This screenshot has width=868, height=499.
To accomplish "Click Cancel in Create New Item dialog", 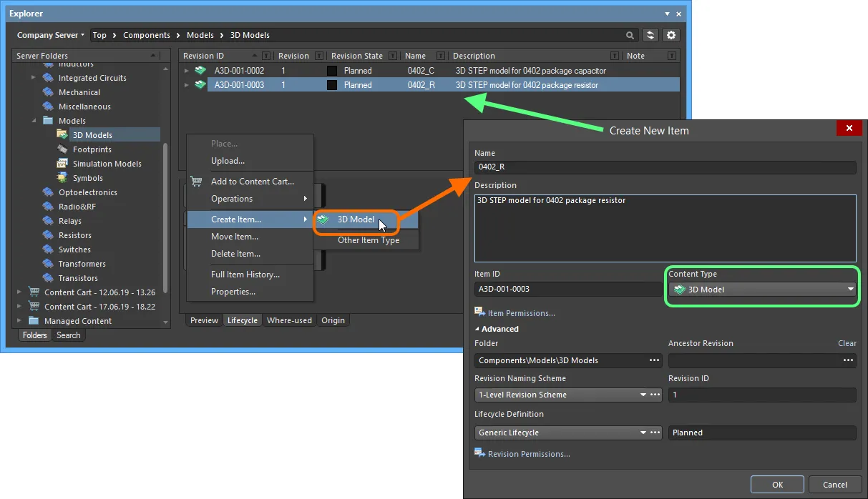I will tap(835, 485).
